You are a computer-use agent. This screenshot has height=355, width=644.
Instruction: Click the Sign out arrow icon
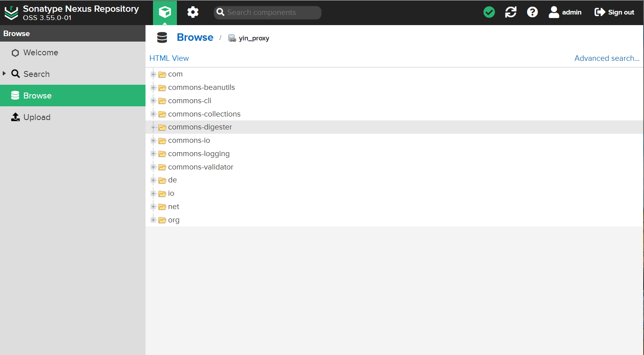click(x=600, y=12)
